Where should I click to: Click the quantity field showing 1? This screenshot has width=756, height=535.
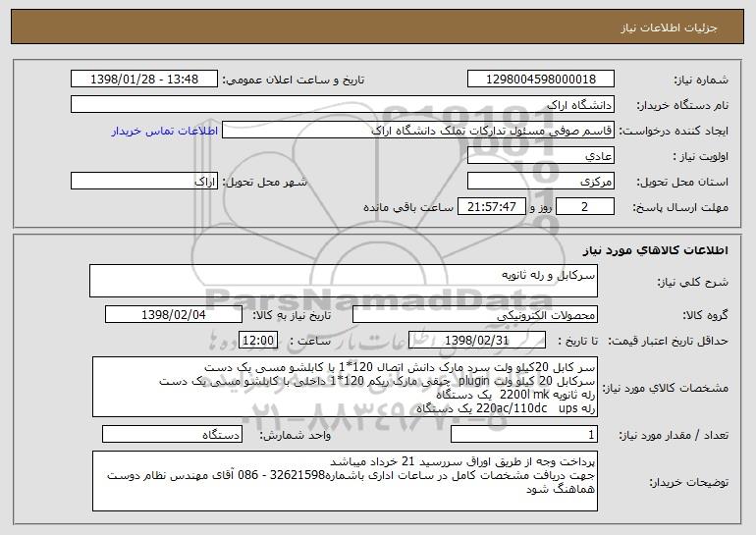click(x=524, y=435)
